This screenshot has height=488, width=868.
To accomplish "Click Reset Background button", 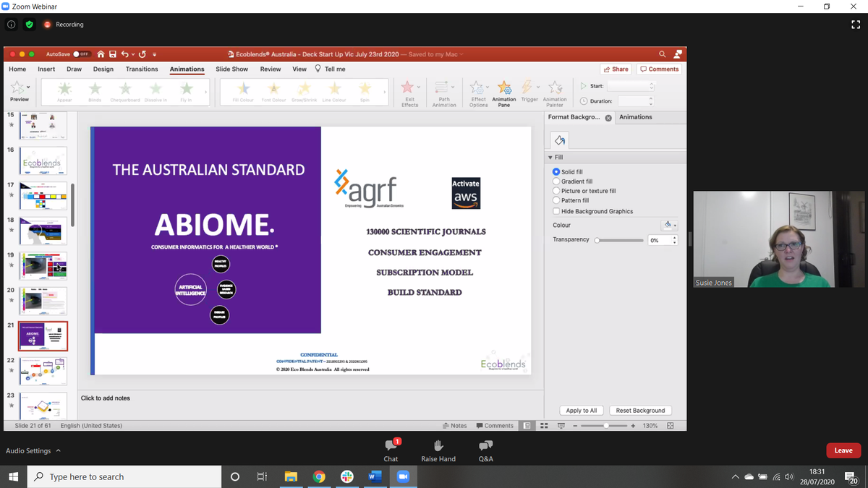I will (640, 410).
